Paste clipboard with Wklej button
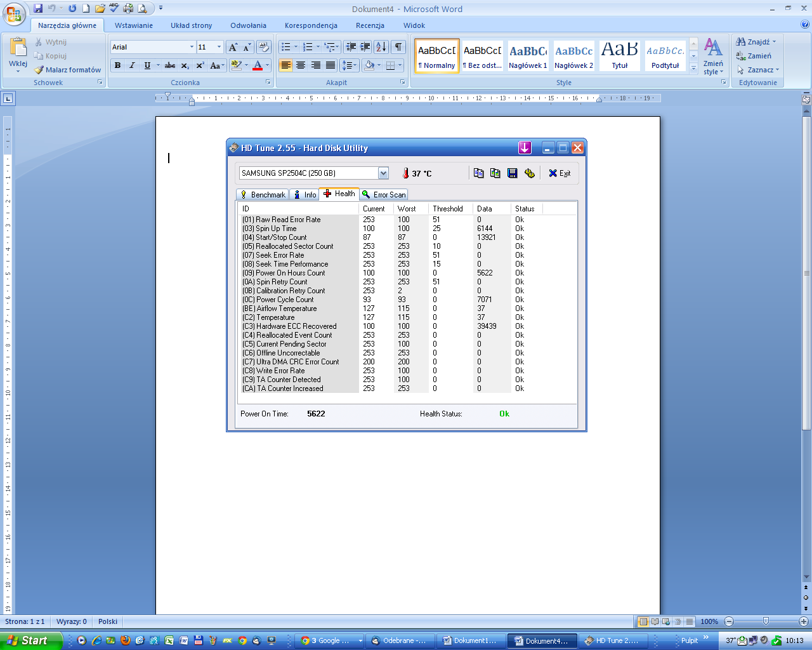This screenshot has width=812, height=650. point(18,55)
